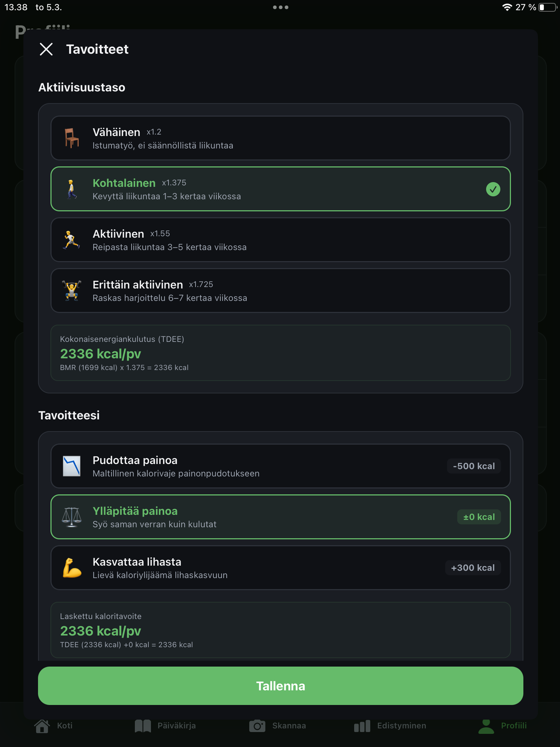Switch to the Päiväkirja tab

(165, 726)
